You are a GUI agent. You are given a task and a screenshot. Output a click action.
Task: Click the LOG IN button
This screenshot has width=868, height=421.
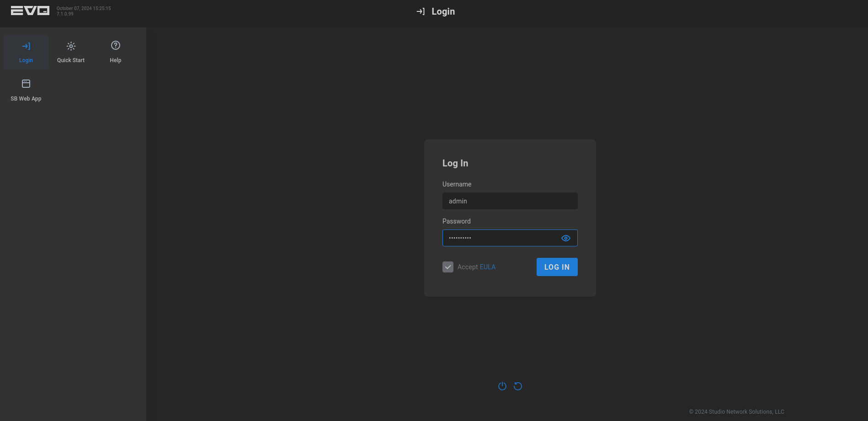557,267
